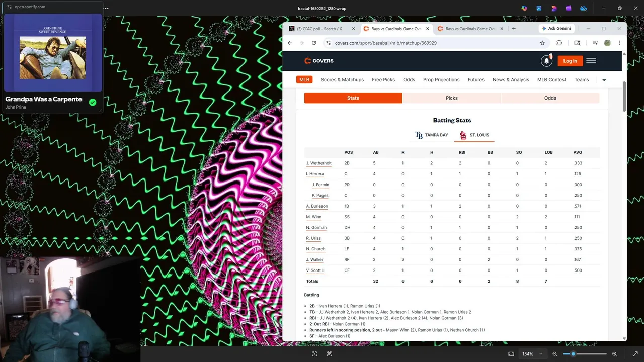
Task: Go back using the Chrome back arrow
Action: tap(290, 43)
